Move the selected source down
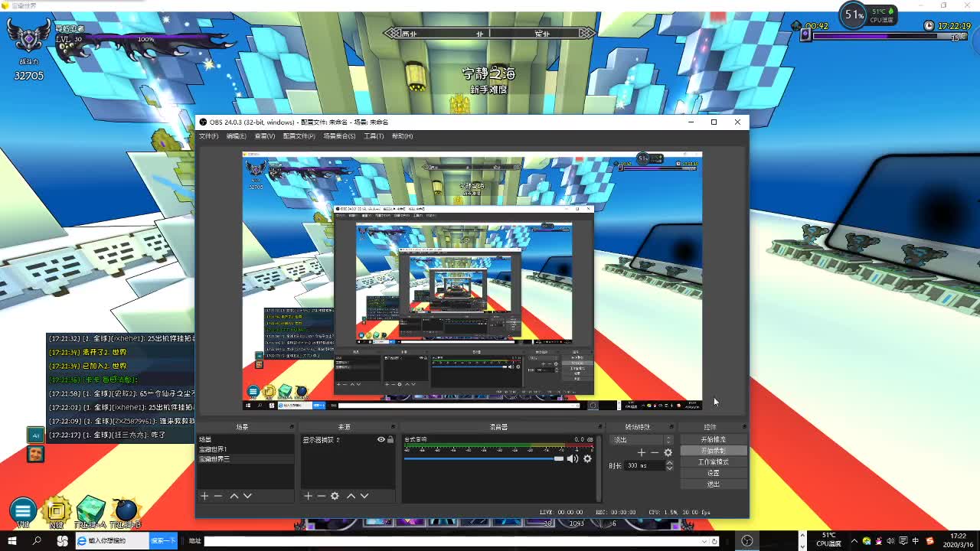The height and width of the screenshot is (551, 980). 364,496
